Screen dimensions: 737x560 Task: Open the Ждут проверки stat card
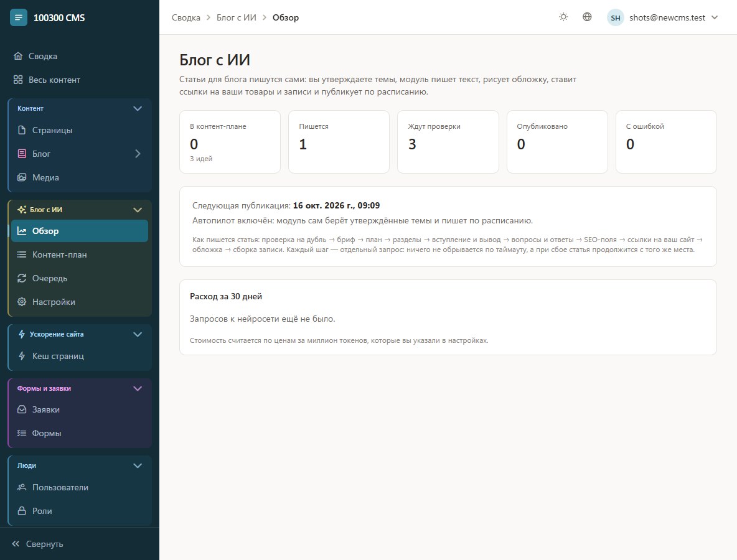(448, 142)
